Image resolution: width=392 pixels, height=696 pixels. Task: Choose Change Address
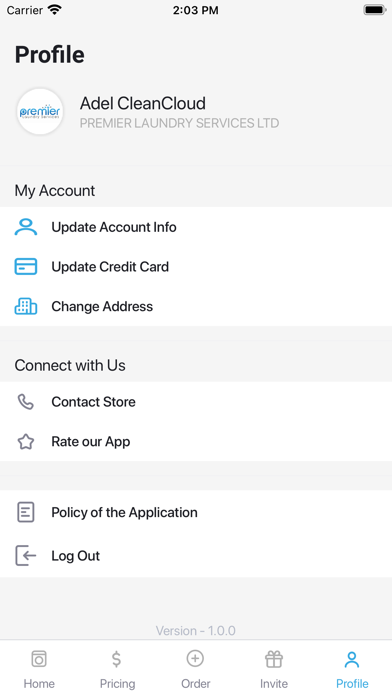[x=196, y=306]
